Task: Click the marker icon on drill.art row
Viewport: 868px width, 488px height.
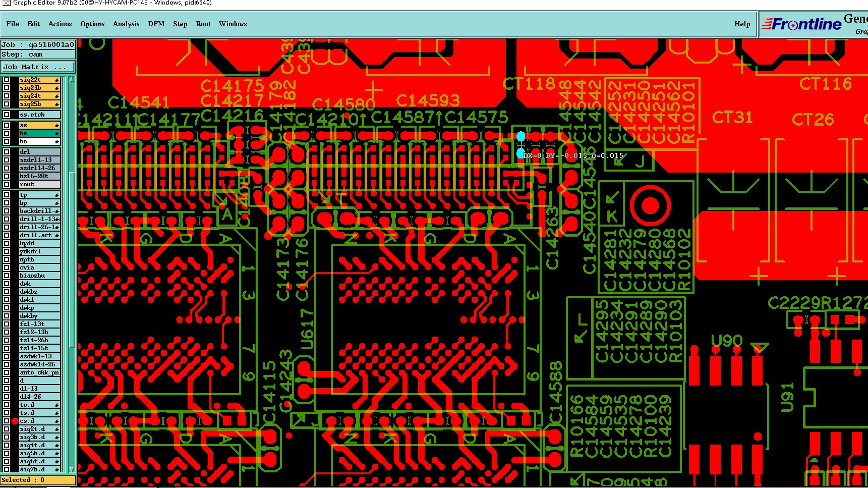Action: 57,236
